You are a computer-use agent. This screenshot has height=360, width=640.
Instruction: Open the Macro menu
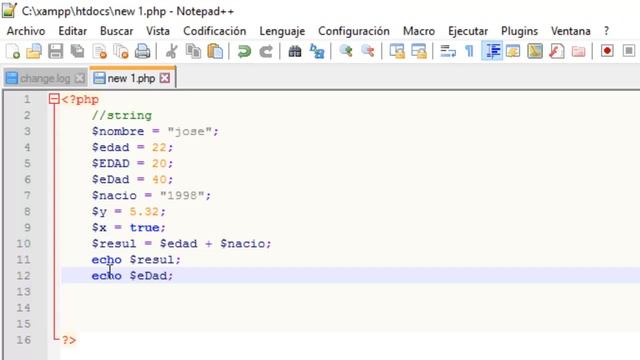[419, 31]
